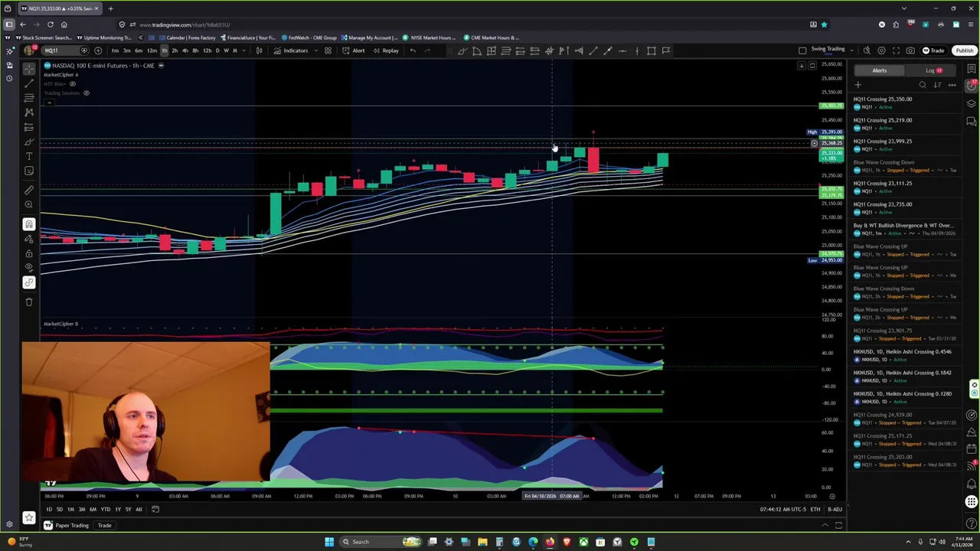The width and height of the screenshot is (980, 551).
Task: Select the measure ruler tool
Action: [x=29, y=190]
